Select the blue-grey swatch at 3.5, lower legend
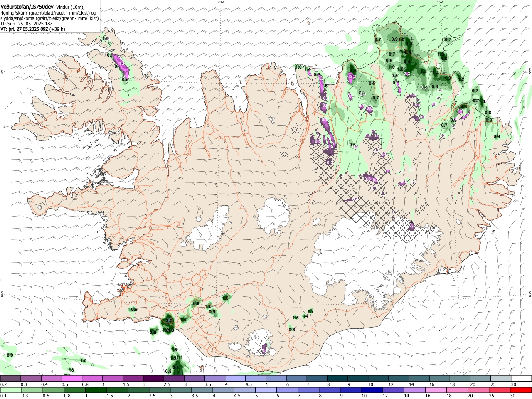 [x=202, y=390]
